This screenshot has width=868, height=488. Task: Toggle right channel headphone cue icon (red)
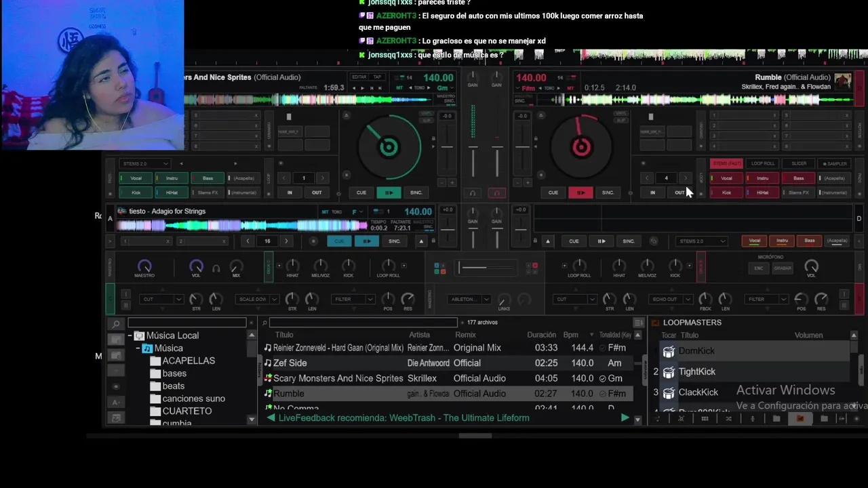(496, 193)
